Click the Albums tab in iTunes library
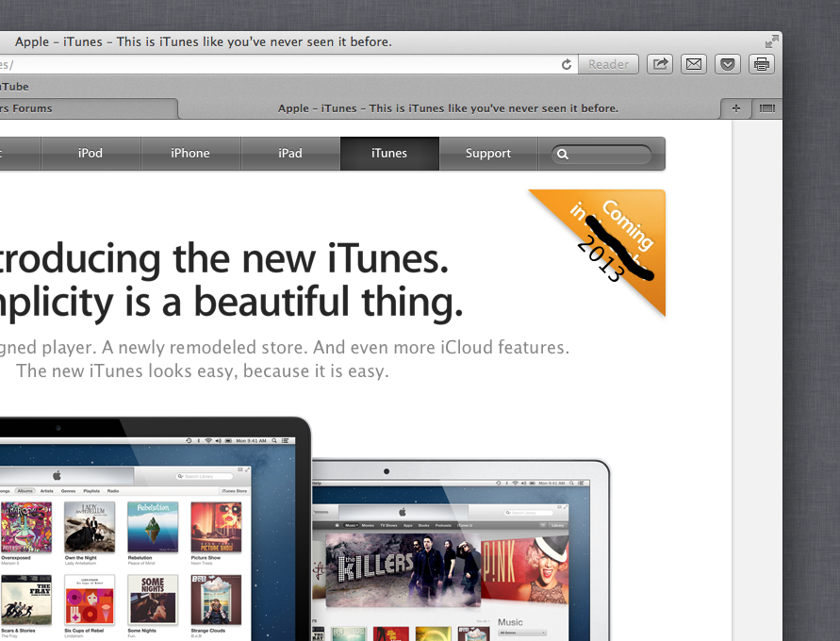 click(25, 491)
